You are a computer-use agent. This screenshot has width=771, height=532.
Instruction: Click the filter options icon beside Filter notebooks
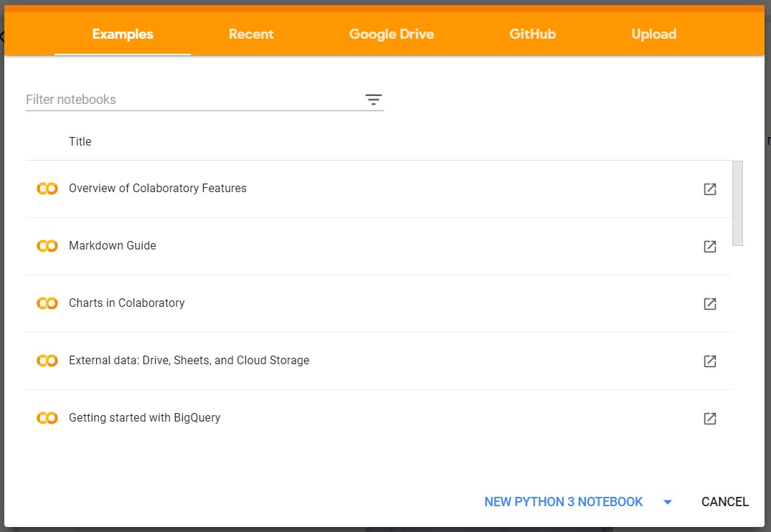(x=374, y=100)
